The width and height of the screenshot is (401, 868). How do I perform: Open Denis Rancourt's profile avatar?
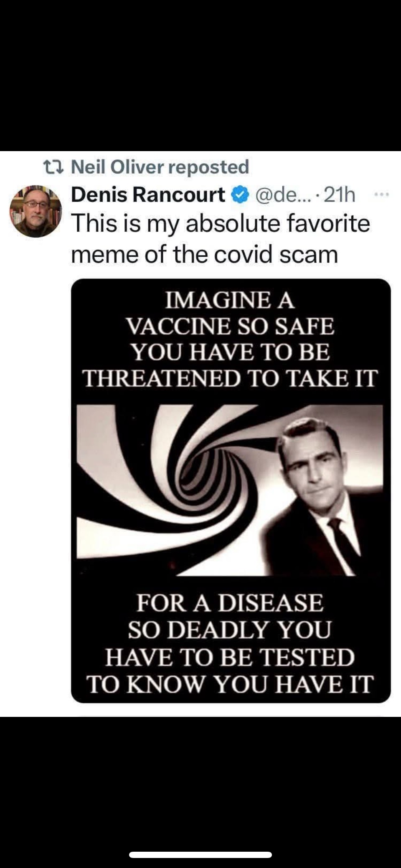tap(36, 211)
